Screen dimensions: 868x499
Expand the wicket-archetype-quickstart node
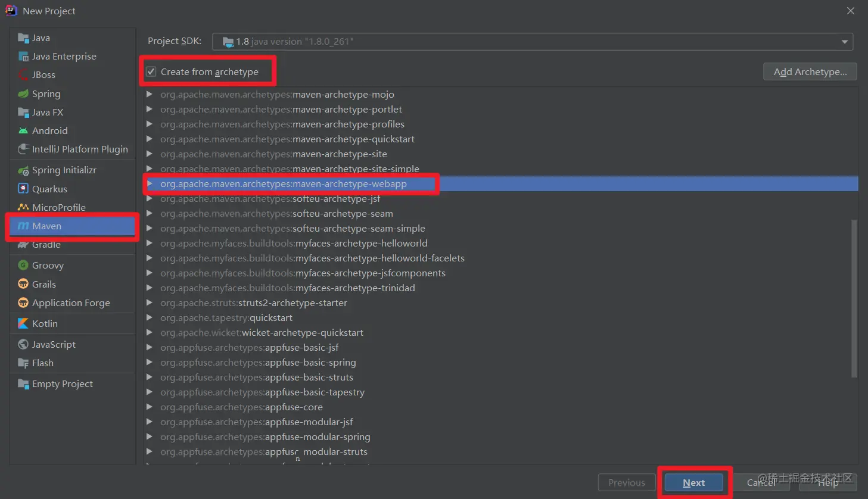point(150,332)
